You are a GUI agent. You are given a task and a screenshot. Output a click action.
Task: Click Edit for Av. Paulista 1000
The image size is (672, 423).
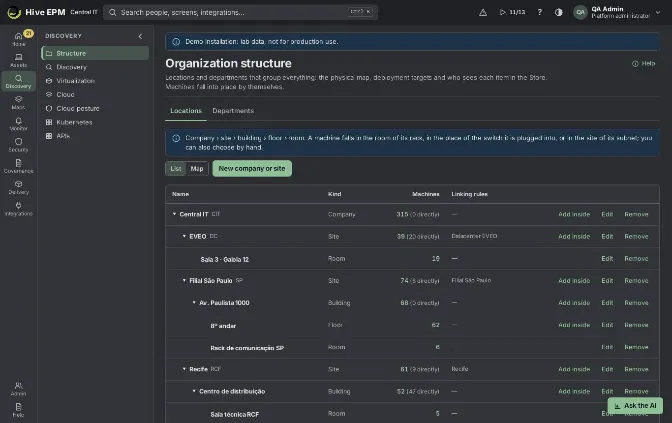(x=607, y=303)
